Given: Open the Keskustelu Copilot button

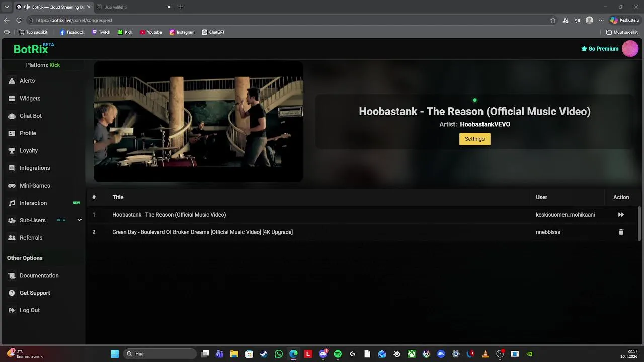Looking at the screenshot, I should (x=624, y=20).
